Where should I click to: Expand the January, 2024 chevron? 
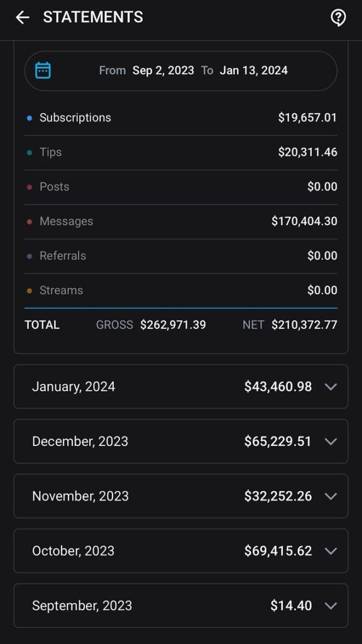(331, 387)
